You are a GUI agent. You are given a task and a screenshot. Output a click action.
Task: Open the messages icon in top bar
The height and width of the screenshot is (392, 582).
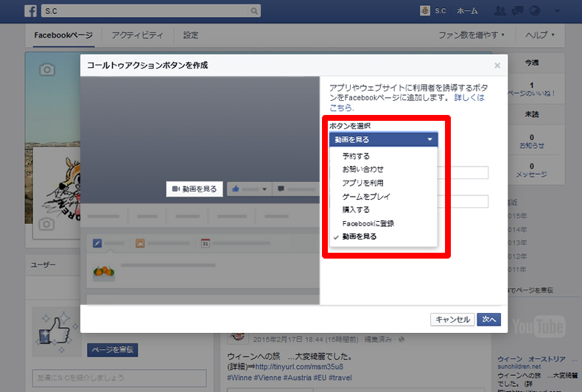(517, 11)
